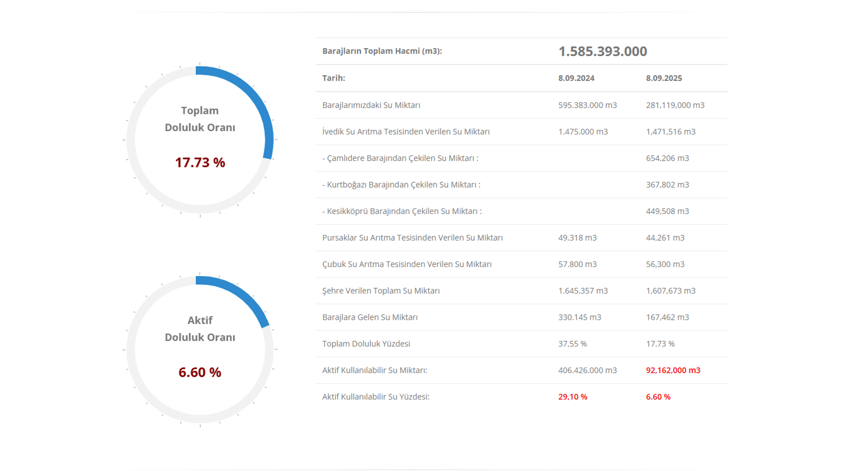Click the total volume value 1.585.393.000
The image size is (868, 471).
pos(602,51)
